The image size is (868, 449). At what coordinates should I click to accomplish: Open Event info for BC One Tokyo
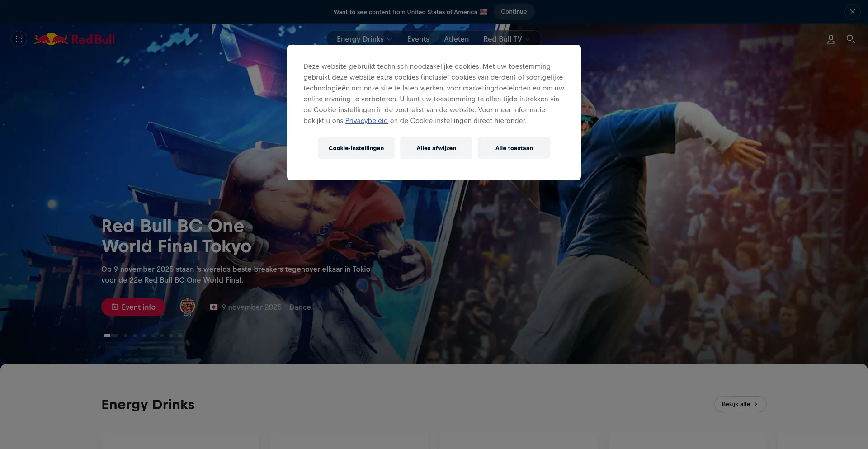coord(133,307)
